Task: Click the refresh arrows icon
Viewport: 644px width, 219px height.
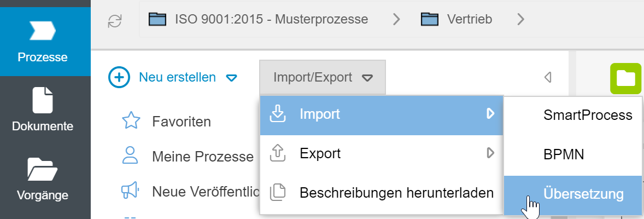Action: coord(115,20)
